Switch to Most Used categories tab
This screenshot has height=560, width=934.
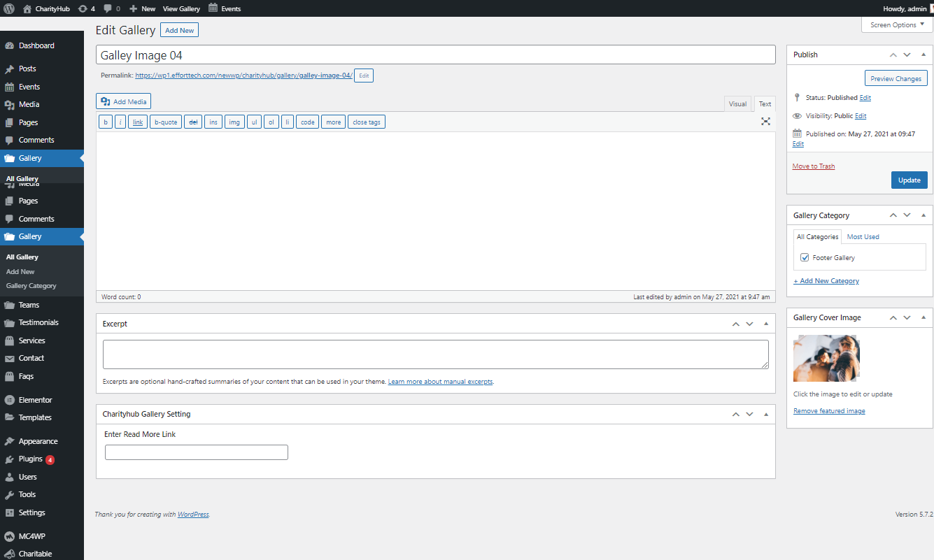863,237
